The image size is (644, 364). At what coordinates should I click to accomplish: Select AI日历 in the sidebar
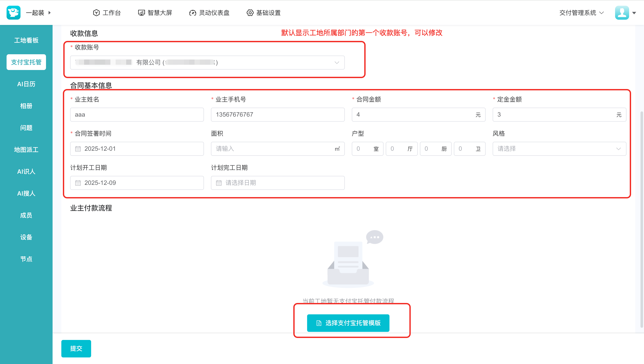click(x=26, y=84)
